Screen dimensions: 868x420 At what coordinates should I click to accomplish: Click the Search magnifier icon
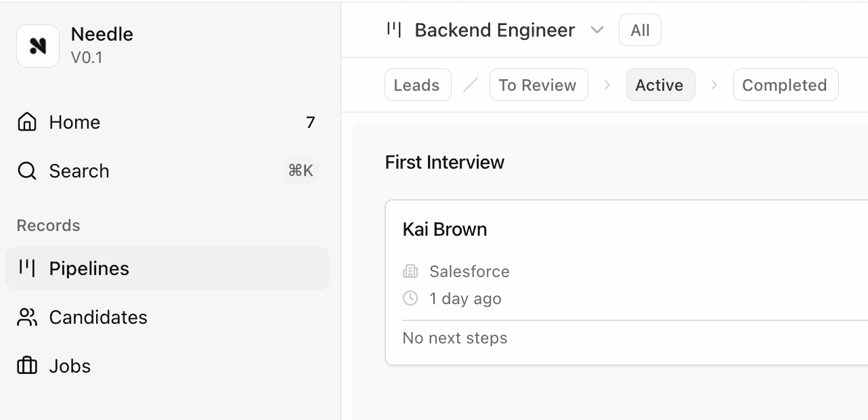[27, 171]
